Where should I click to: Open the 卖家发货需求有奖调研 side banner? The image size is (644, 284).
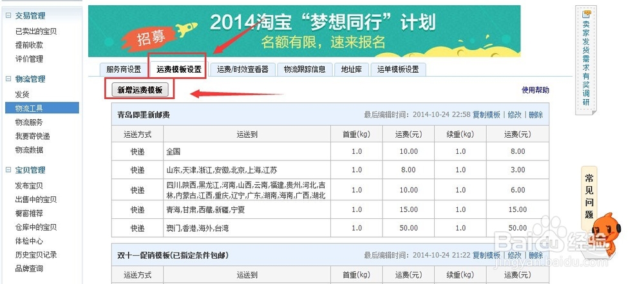pyautogui.click(x=585, y=59)
